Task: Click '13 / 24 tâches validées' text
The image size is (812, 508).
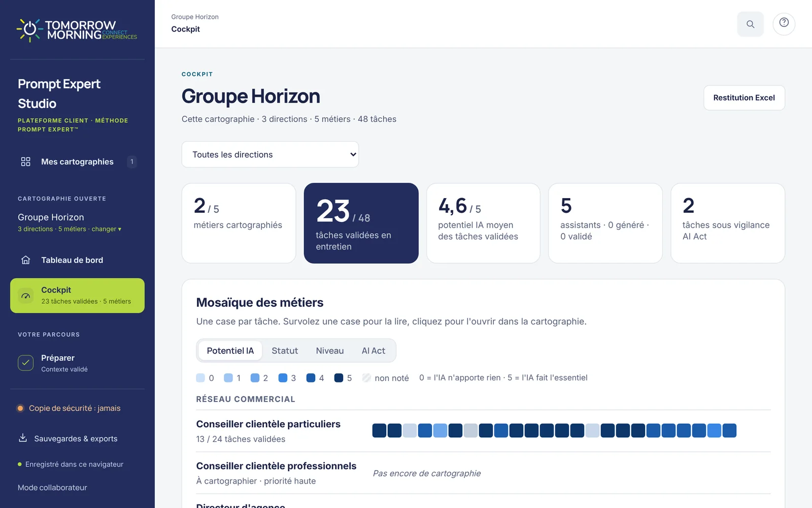Action: tap(241, 439)
